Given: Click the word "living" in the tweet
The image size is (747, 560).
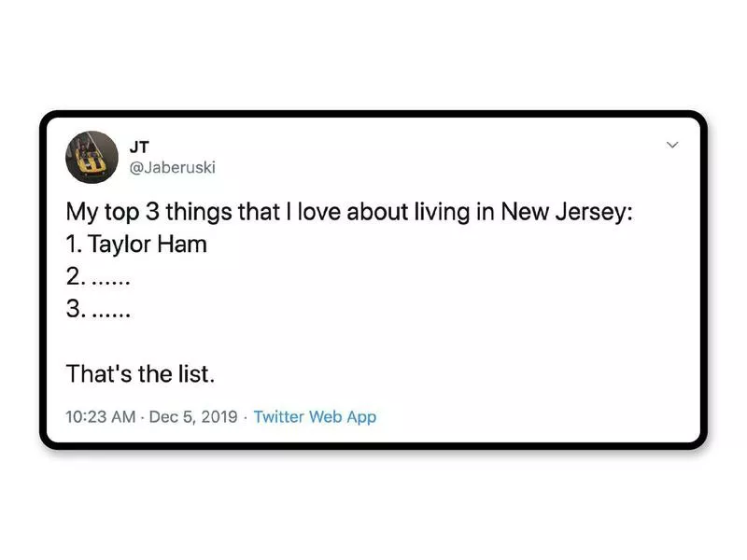Looking at the screenshot, I should pyautogui.click(x=437, y=214).
